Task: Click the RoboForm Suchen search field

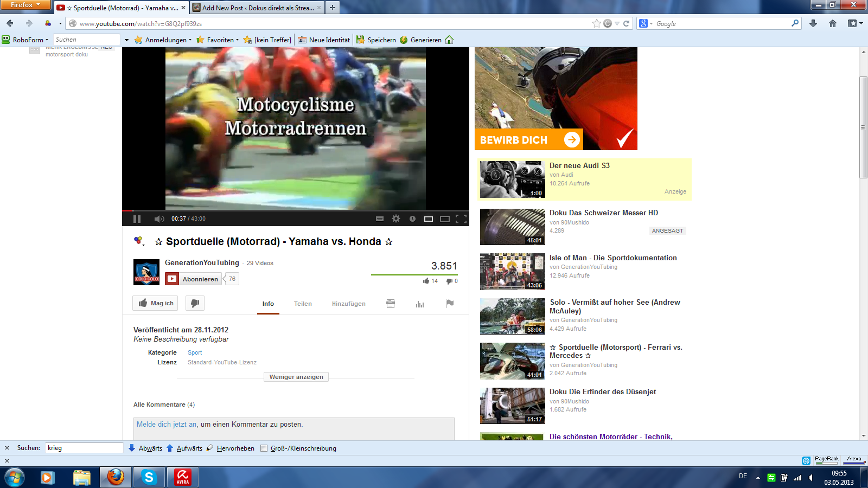Action: point(87,40)
